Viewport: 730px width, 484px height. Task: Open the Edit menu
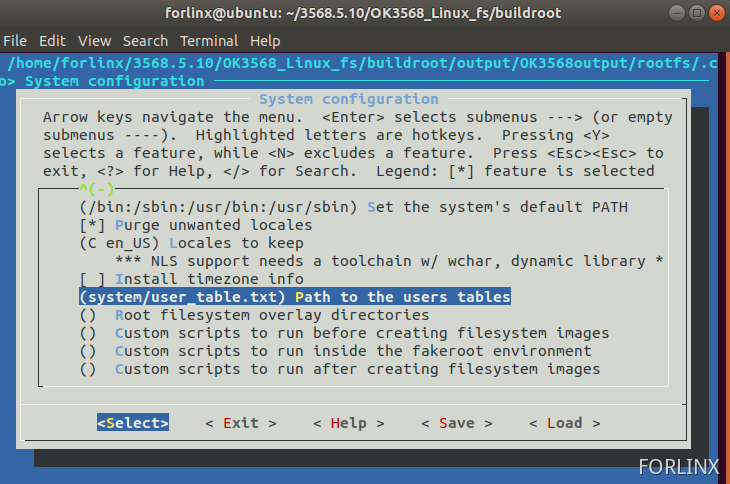pos(52,41)
